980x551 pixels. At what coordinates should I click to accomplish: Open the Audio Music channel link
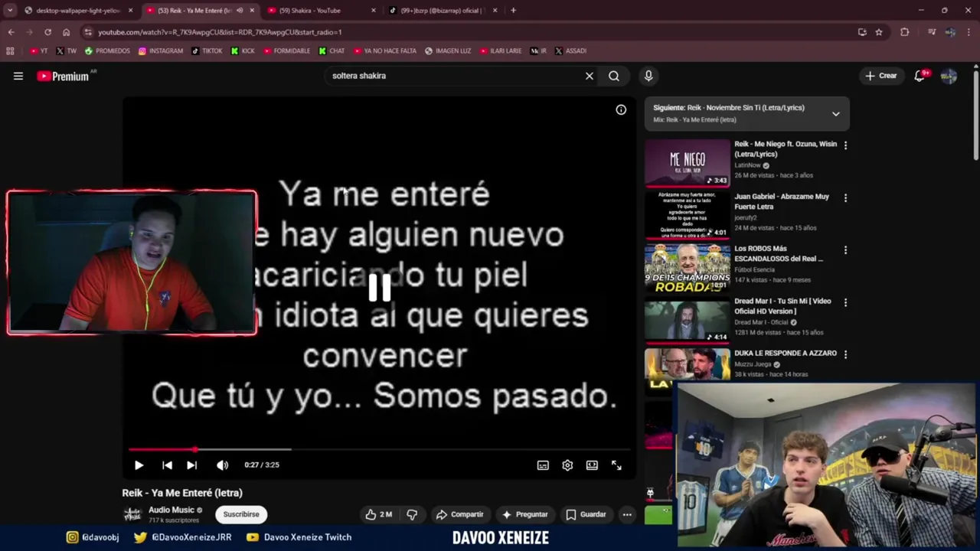coord(171,510)
